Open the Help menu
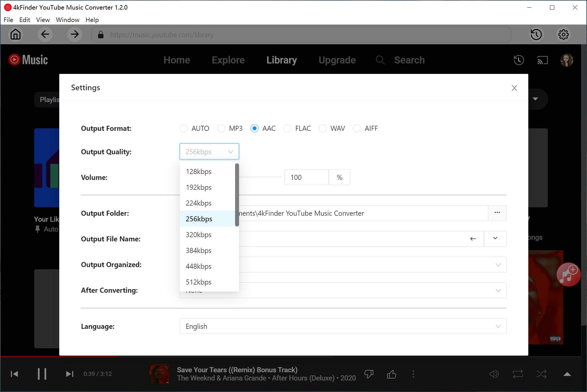The image size is (587, 392). (x=92, y=20)
